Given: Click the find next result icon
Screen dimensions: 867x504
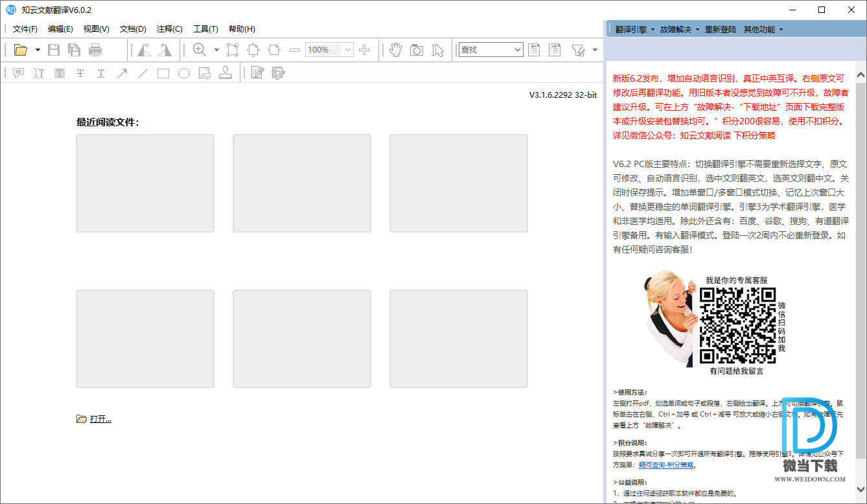Looking at the screenshot, I should [555, 50].
